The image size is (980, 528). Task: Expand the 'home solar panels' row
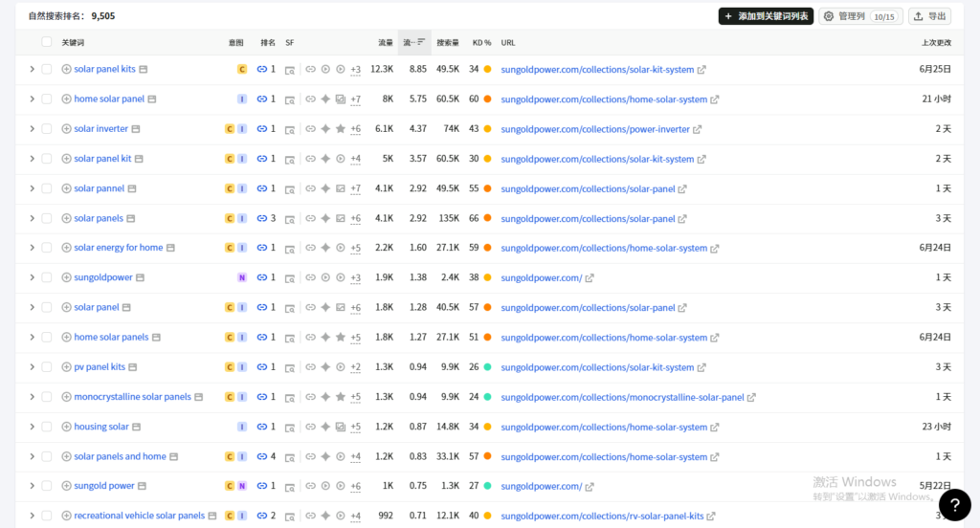(x=32, y=338)
